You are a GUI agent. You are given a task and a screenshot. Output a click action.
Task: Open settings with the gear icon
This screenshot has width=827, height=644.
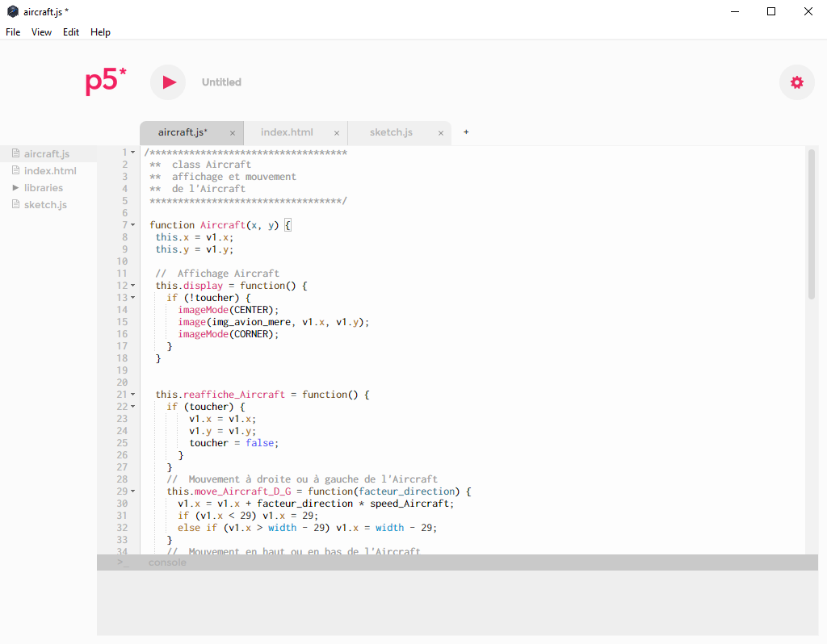(796, 82)
